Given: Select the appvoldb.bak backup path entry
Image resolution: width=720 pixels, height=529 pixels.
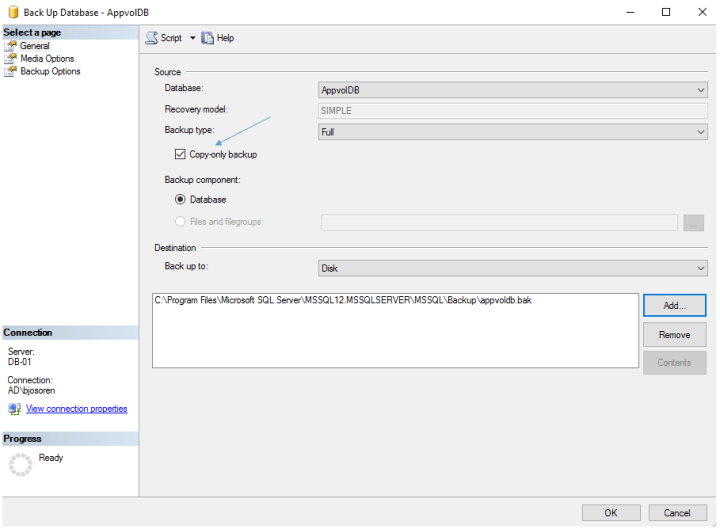Looking at the screenshot, I should click(343, 300).
